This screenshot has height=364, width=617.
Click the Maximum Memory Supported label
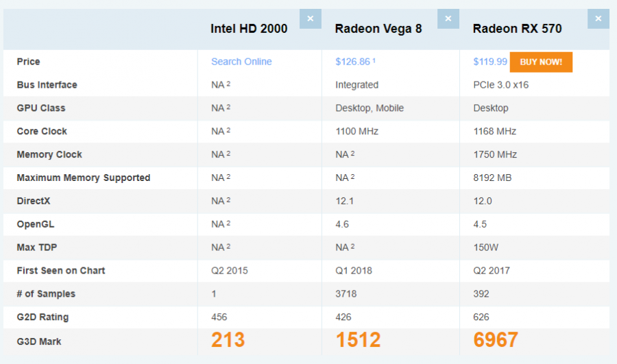[x=84, y=178]
